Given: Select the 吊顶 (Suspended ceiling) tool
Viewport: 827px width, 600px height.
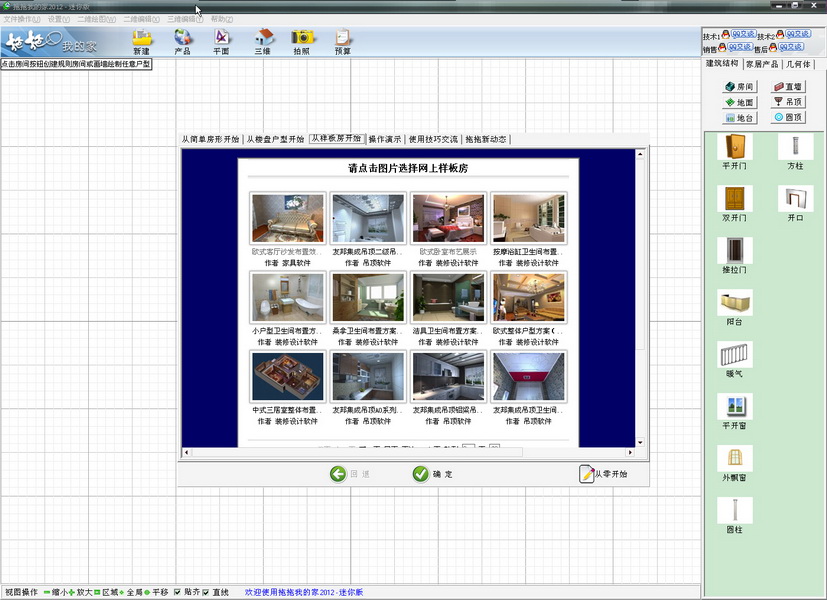Looking at the screenshot, I should click(788, 102).
